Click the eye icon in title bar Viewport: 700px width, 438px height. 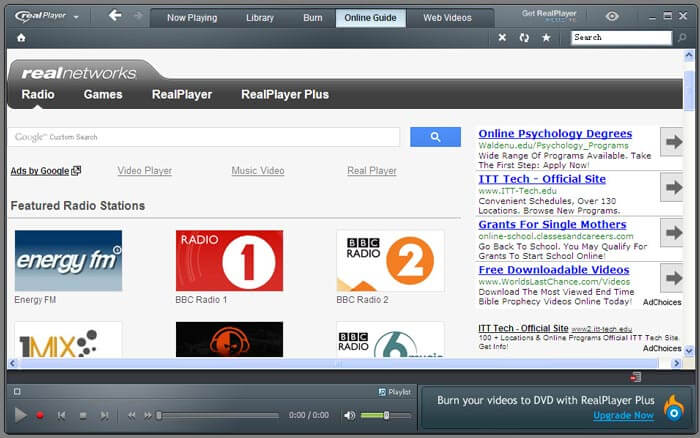[612, 17]
